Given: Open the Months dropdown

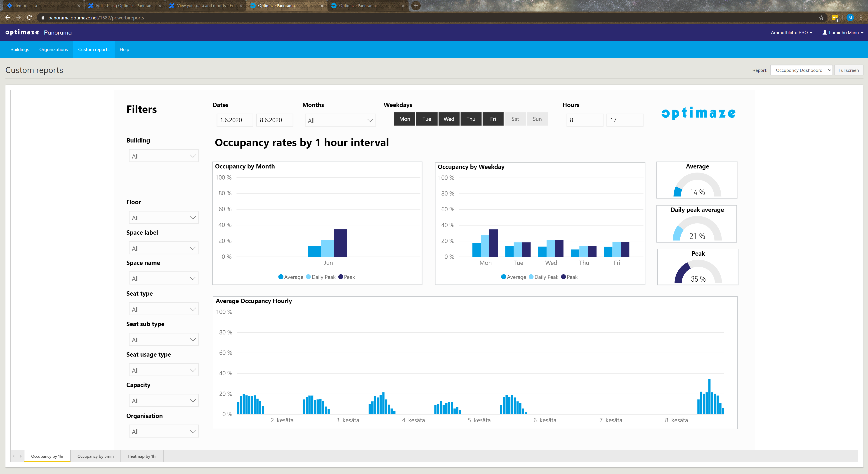Looking at the screenshot, I should click(x=340, y=121).
